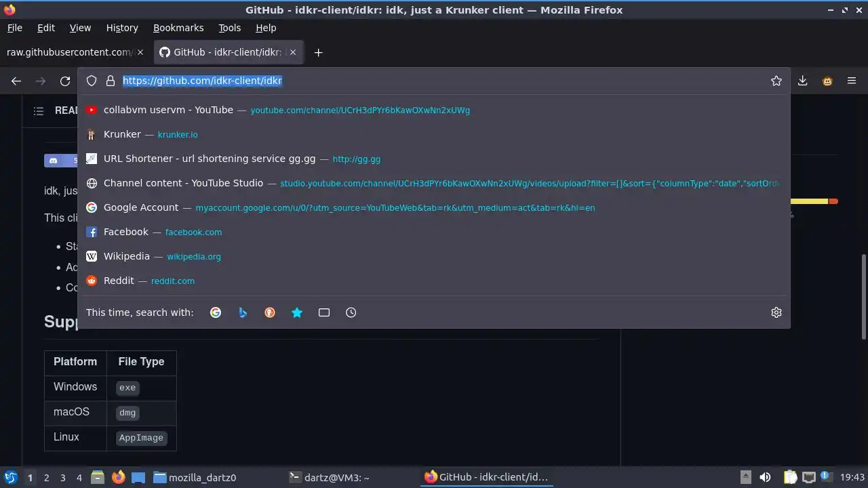Open the History menu
The image size is (868, 488).
point(122,28)
